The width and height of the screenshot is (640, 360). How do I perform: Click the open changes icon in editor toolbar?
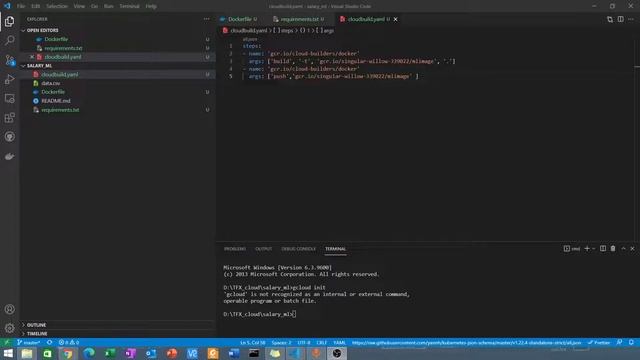tap(610, 19)
